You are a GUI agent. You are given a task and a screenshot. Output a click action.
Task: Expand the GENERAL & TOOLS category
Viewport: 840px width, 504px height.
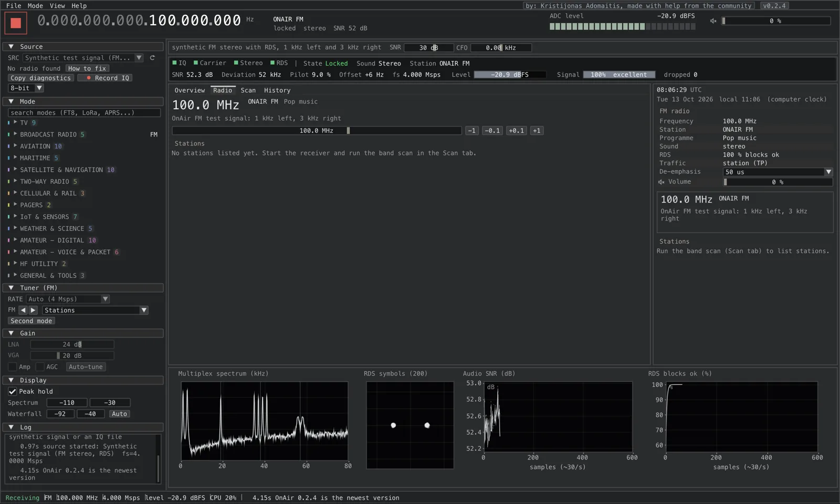pos(15,275)
